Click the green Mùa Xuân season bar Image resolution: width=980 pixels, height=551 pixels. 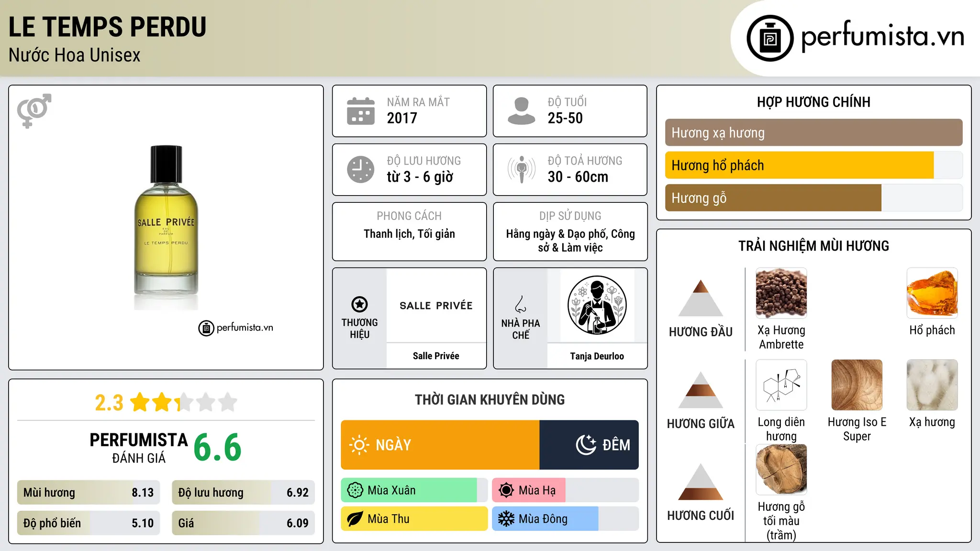click(409, 490)
